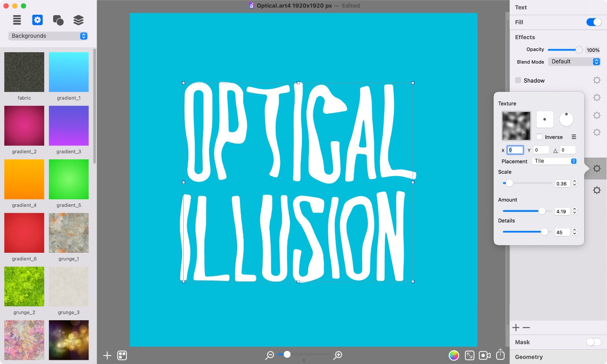Click the Details 45 value field
Viewport: 607px width, 364px height.
click(562, 233)
